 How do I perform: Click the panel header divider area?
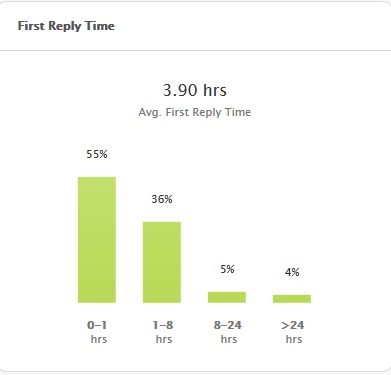[x=195, y=51]
